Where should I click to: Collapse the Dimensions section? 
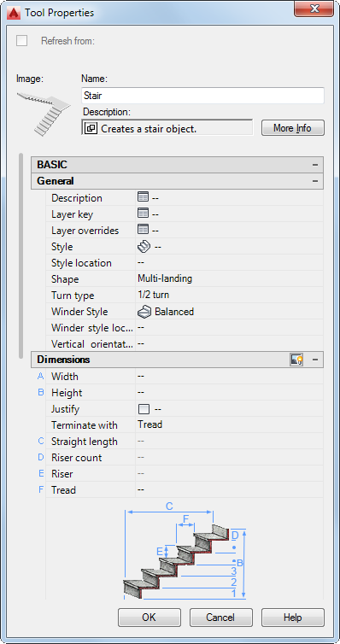[315, 360]
